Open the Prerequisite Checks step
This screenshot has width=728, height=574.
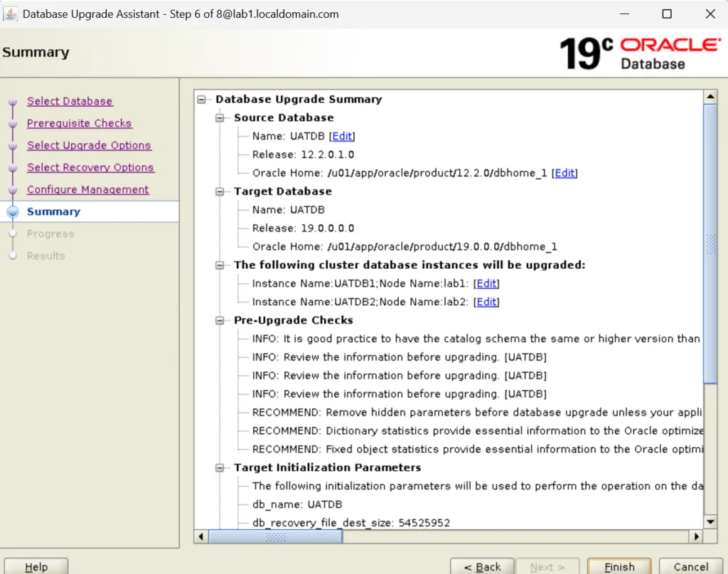(79, 123)
